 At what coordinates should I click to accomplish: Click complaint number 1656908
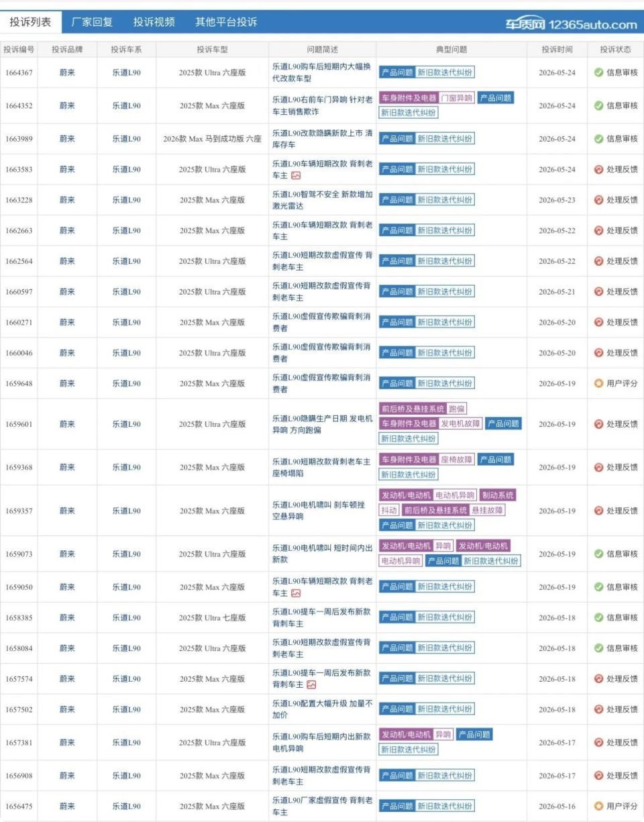19,776
